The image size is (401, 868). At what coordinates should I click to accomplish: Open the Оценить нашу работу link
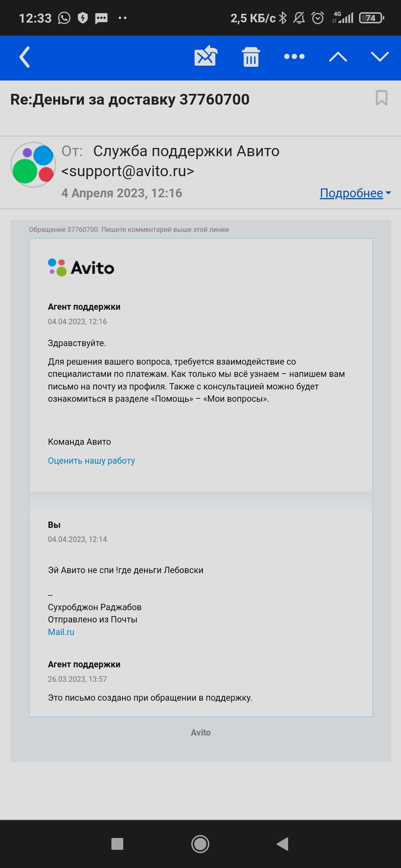pos(92,461)
